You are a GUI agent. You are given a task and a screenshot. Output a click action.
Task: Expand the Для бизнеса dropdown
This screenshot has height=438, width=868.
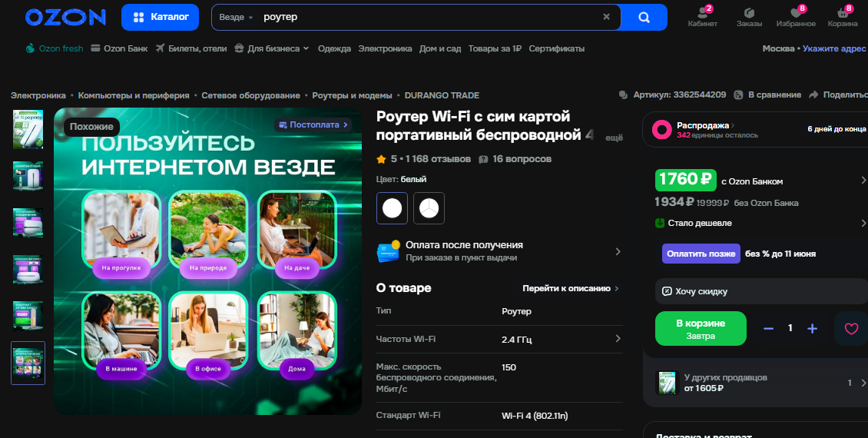pos(271,48)
